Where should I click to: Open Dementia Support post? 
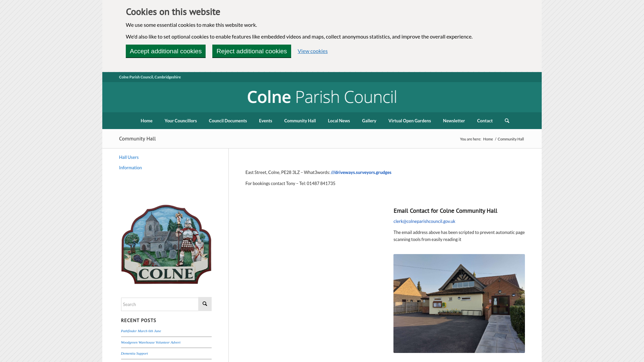(134, 353)
